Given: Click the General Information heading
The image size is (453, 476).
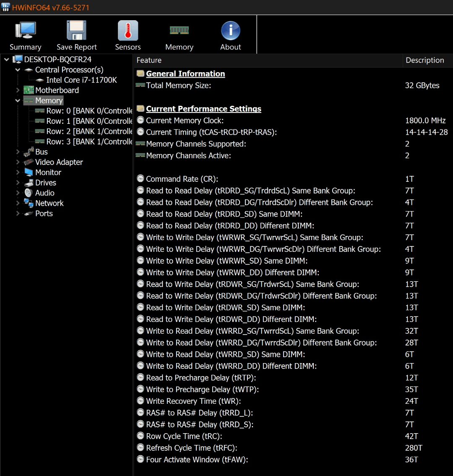Looking at the screenshot, I should coord(185,74).
